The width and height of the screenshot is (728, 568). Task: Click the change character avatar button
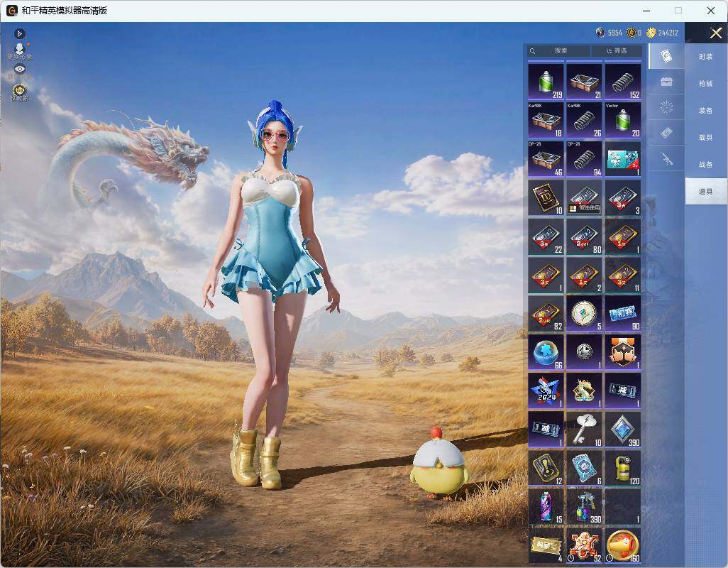[x=19, y=51]
